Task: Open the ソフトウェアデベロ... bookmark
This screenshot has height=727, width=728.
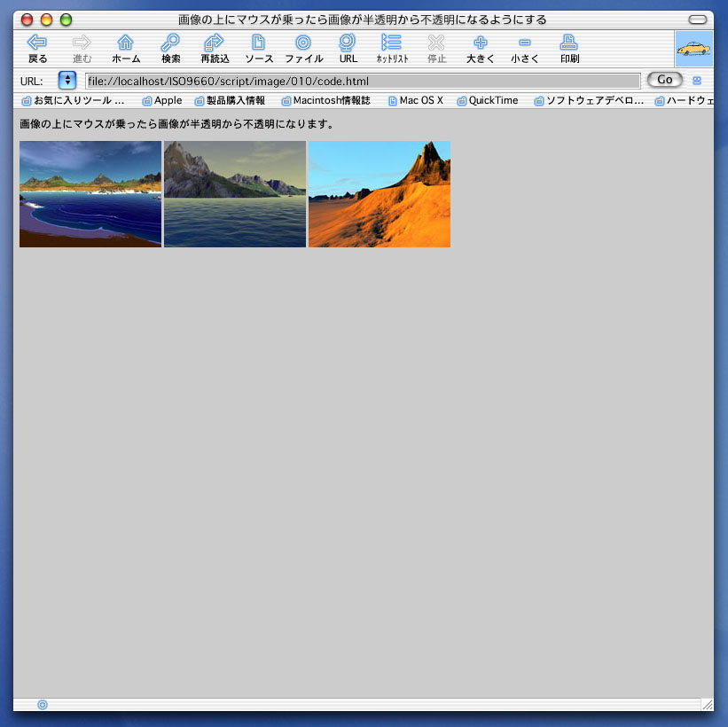Action: [x=589, y=100]
